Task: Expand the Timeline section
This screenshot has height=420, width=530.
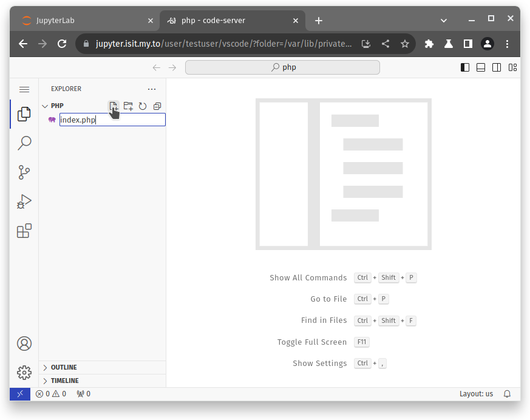Action: pos(64,381)
